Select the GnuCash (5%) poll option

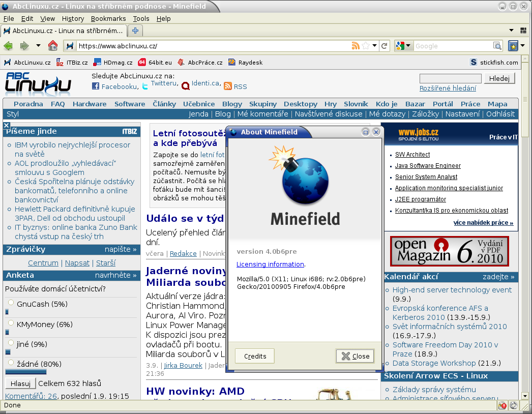[11, 303]
